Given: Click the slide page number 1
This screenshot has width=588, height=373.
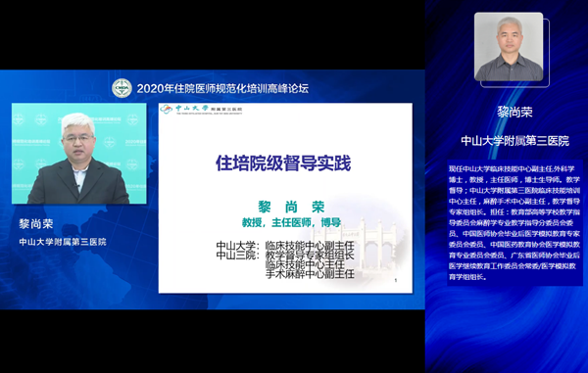Looking at the screenshot, I should [396, 281].
